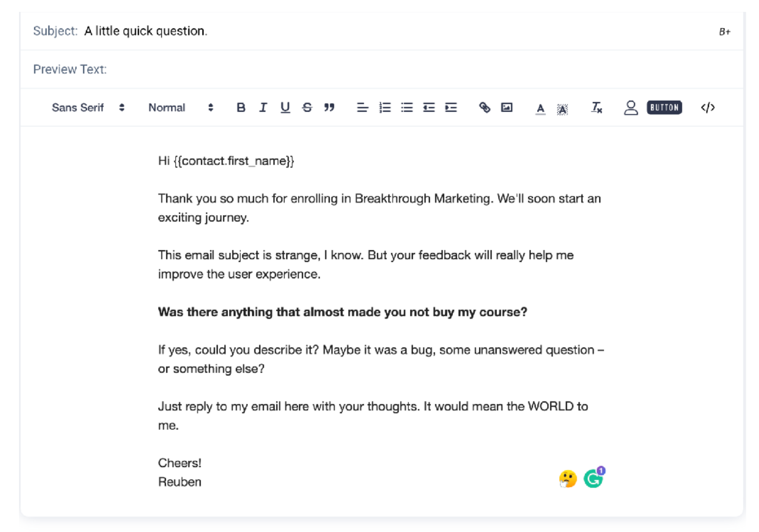Apply strikethrough to text
This screenshot has width=759, height=532.
tap(307, 108)
